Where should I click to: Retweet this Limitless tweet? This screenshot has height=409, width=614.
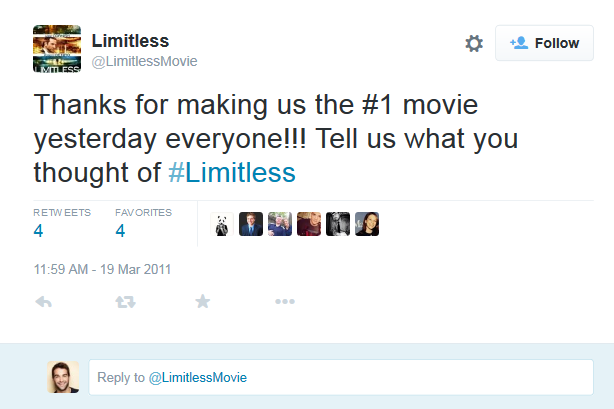pyautogui.click(x=125, y=302)
